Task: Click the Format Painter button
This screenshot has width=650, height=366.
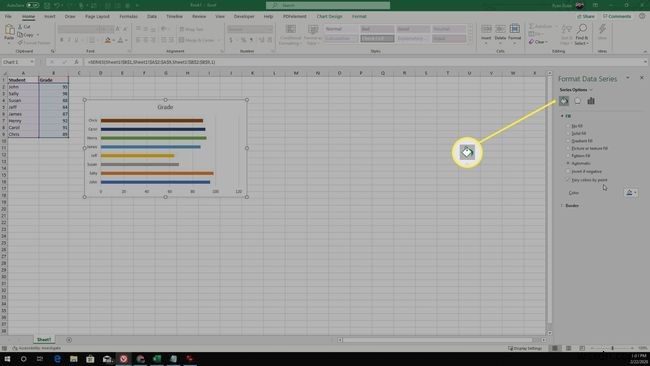Action: 33,43
